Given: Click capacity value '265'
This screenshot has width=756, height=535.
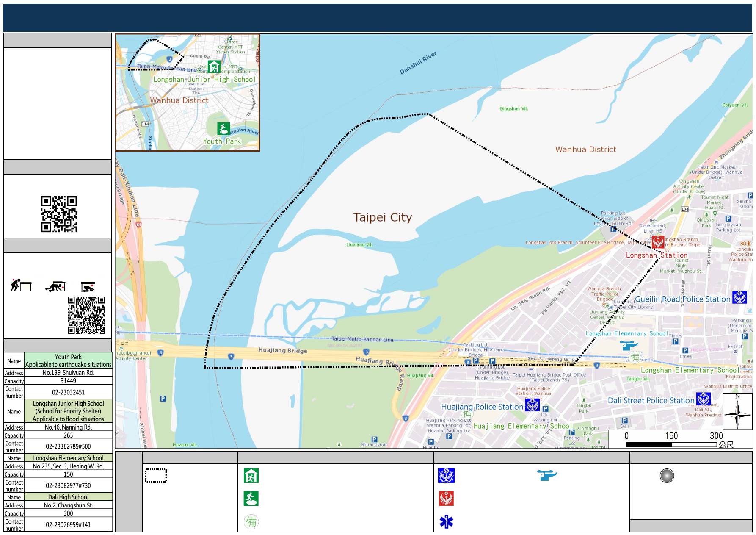Looking at the screenshot, I should tap(68, 435).
